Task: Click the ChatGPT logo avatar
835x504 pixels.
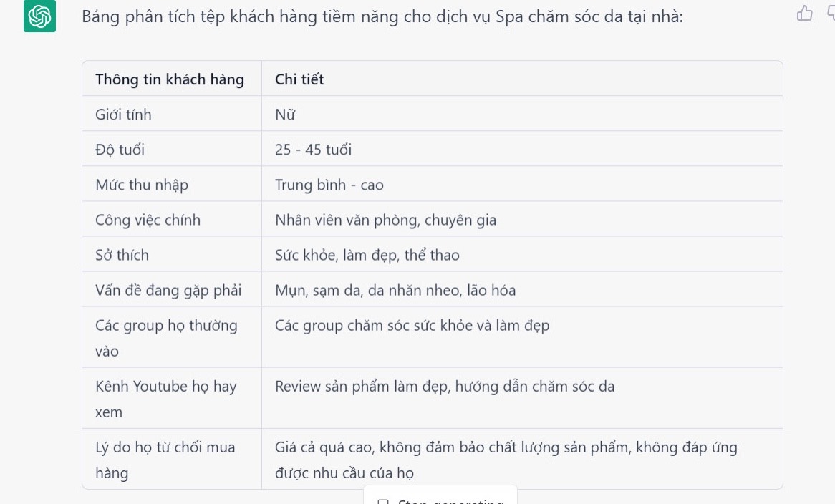Action: tap(39, 16)
